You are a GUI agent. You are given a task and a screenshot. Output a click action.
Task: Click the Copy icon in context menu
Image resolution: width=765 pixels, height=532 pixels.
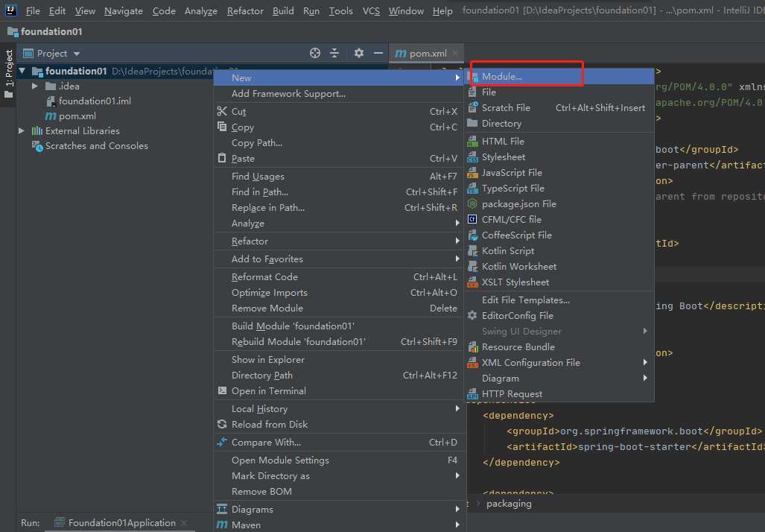tap(222, 127)
